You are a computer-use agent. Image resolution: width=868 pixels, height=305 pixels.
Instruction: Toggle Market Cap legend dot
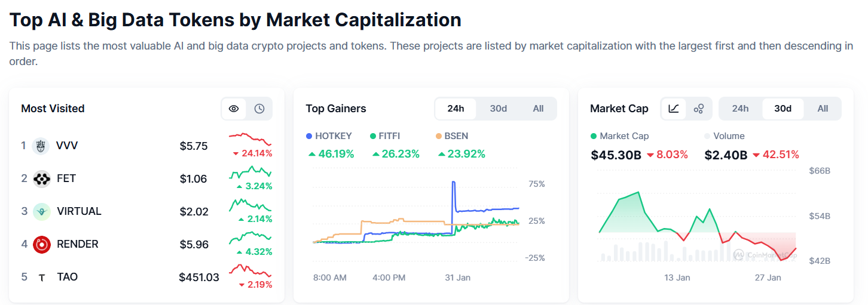593,136
